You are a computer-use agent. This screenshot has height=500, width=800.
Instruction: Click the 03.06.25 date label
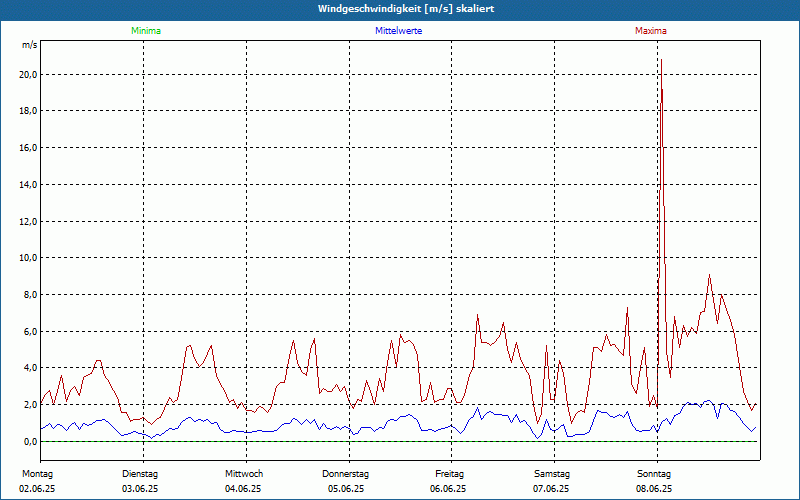click(x=140, y=489)
